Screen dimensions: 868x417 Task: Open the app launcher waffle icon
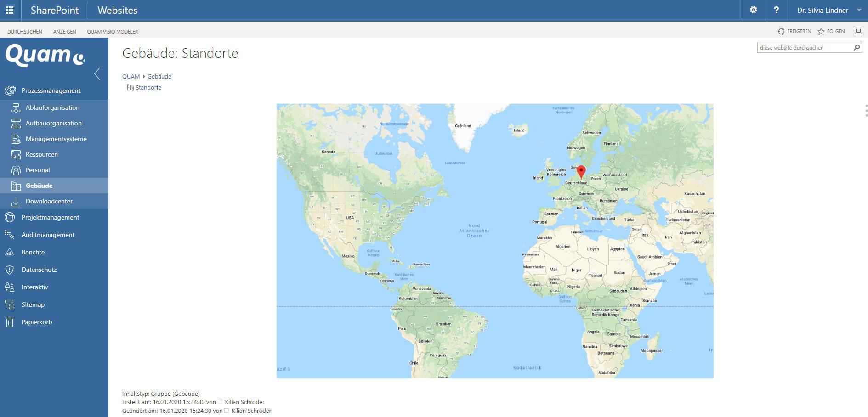(10, 10)
